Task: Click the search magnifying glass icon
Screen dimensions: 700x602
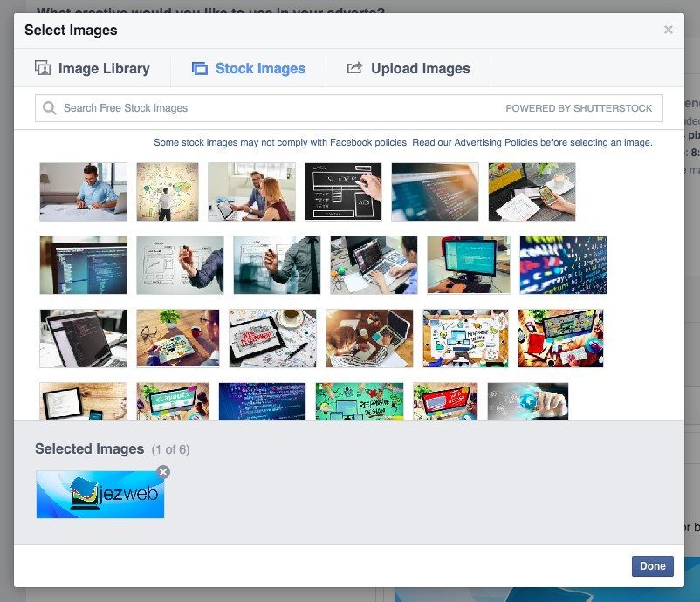Action: [x=51, y=107]
